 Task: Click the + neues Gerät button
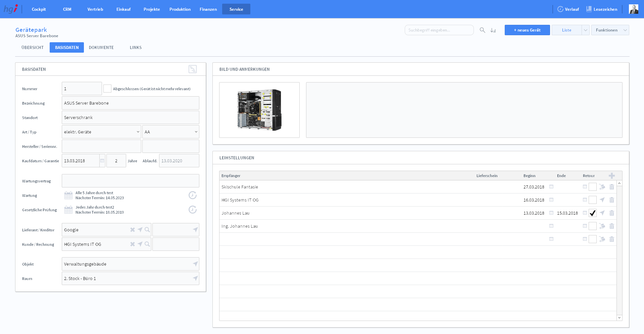click(527, 30)
